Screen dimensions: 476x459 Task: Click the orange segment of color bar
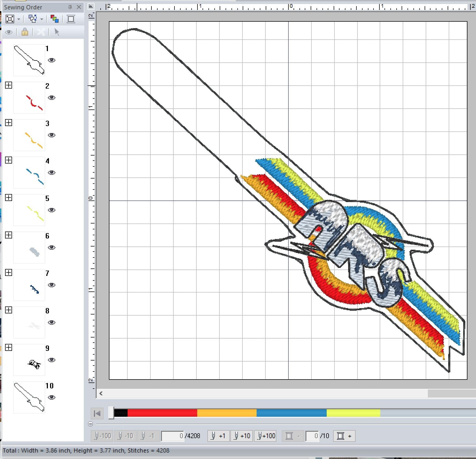coord(227,413)
